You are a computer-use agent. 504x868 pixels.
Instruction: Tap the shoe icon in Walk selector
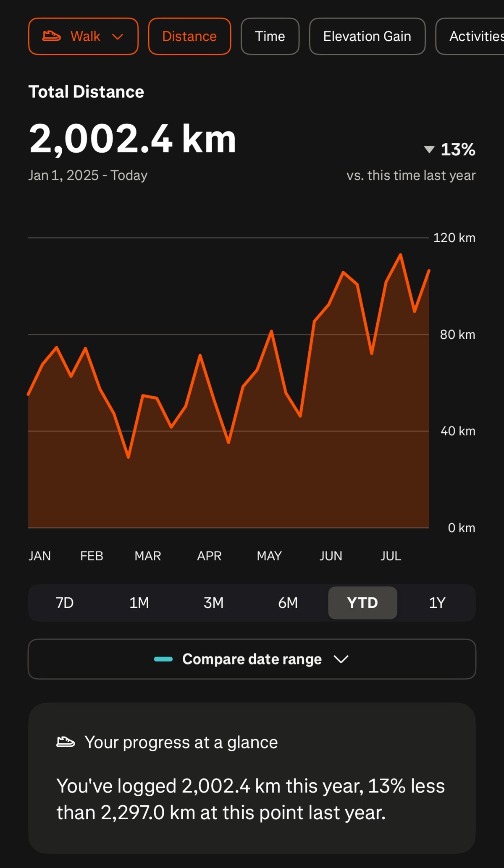click(52, 36)
